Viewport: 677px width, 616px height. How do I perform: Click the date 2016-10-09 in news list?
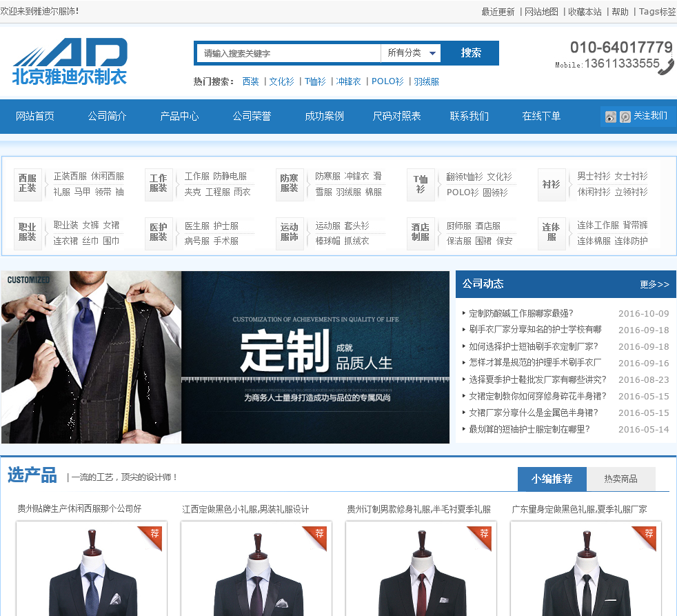pyautogui.click(x=643, y=314)
